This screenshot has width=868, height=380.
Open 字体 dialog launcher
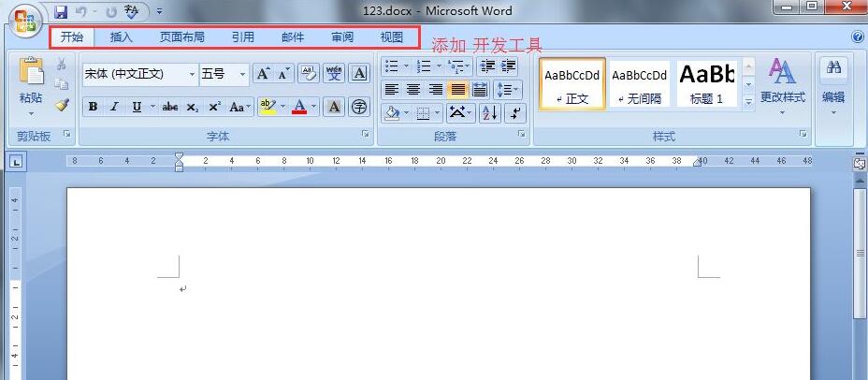tap(366, 134)
